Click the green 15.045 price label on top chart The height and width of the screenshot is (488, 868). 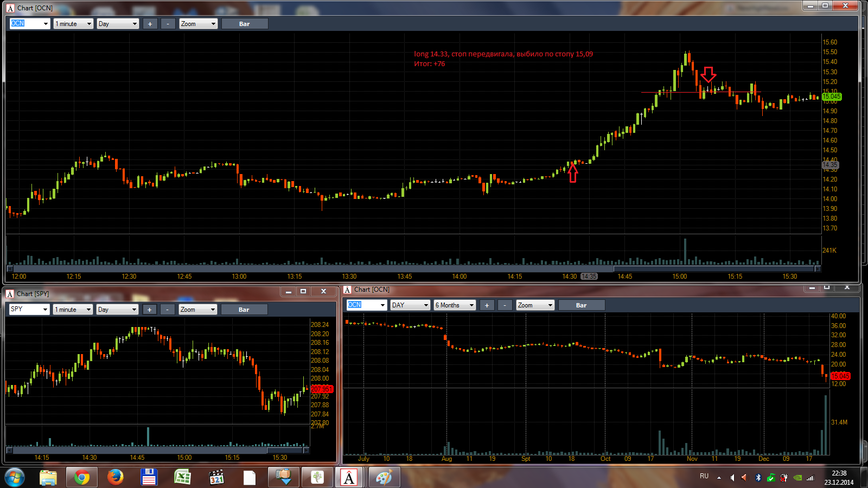click(831, 97)
